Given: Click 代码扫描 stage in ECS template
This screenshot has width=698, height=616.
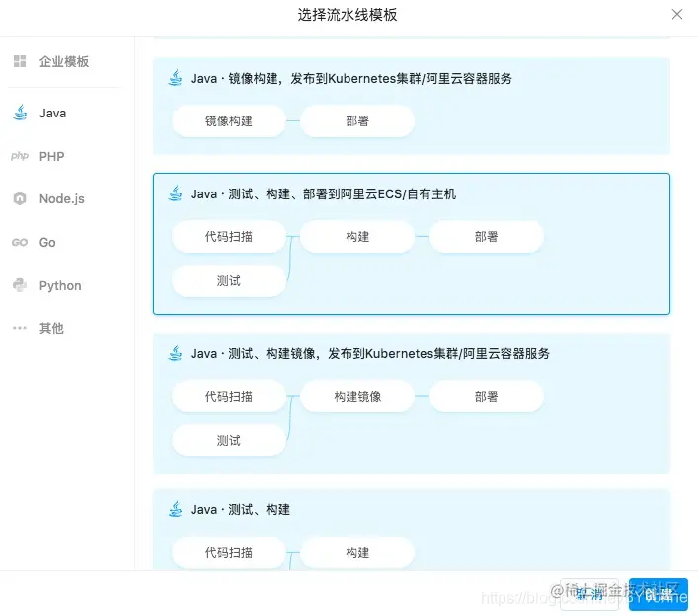Looking at the screenshot, I should 229,236.
